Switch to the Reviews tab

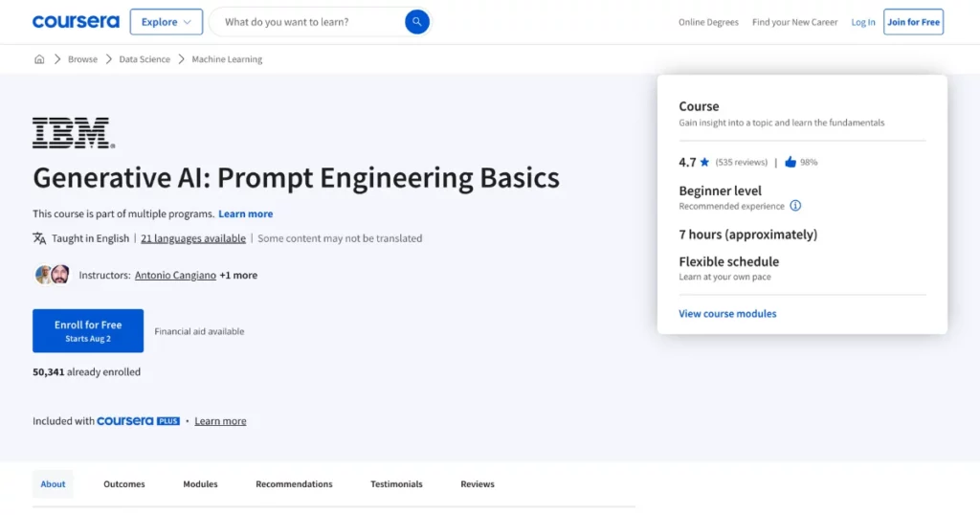(x=478, y=484)
